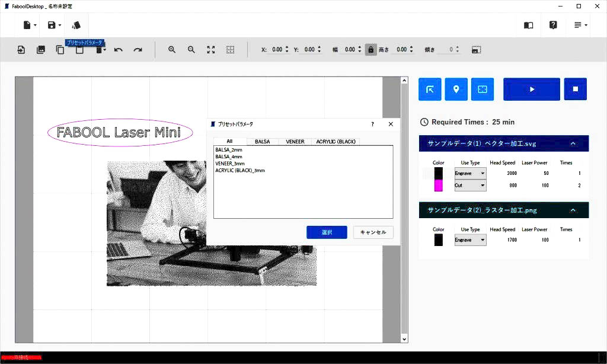
Task: Select BALSA_4mm preset
Action: (229, 157)
